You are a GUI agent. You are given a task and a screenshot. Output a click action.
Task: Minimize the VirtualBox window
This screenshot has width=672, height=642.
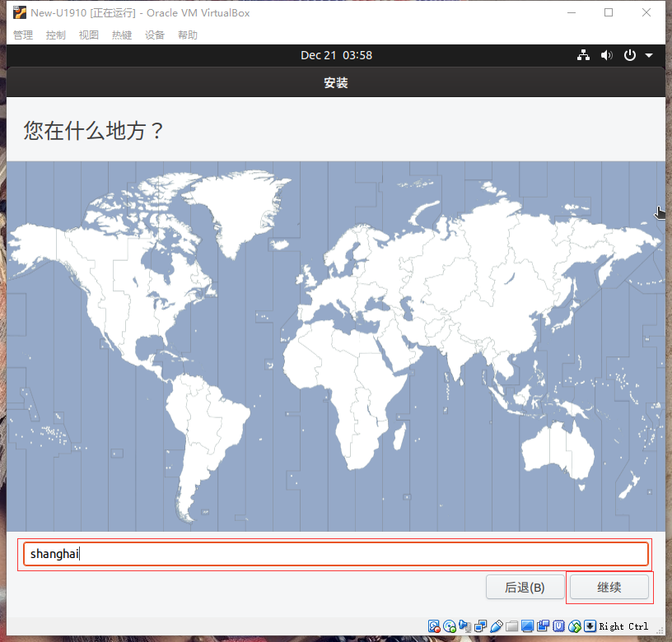coord(572,13)
